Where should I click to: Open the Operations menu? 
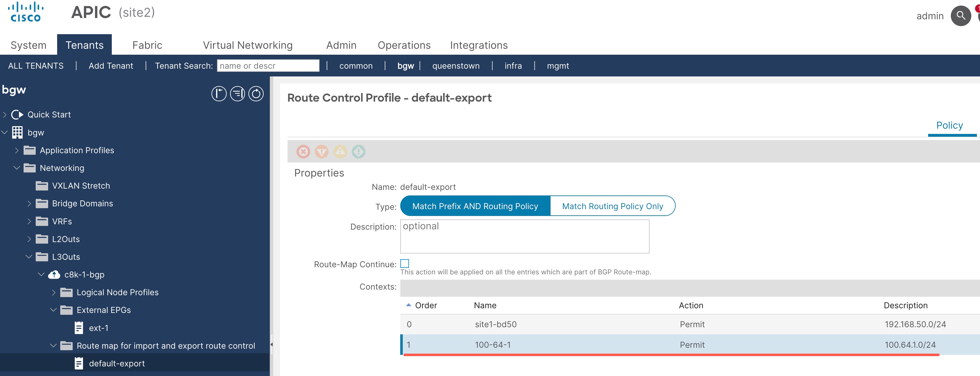404,45
